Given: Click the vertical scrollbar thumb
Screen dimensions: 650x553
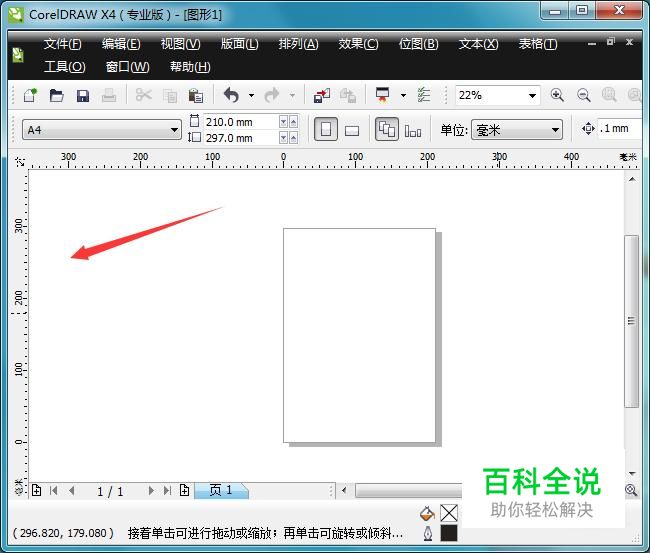Looking at the screenshot, I should tap(631, 321).
